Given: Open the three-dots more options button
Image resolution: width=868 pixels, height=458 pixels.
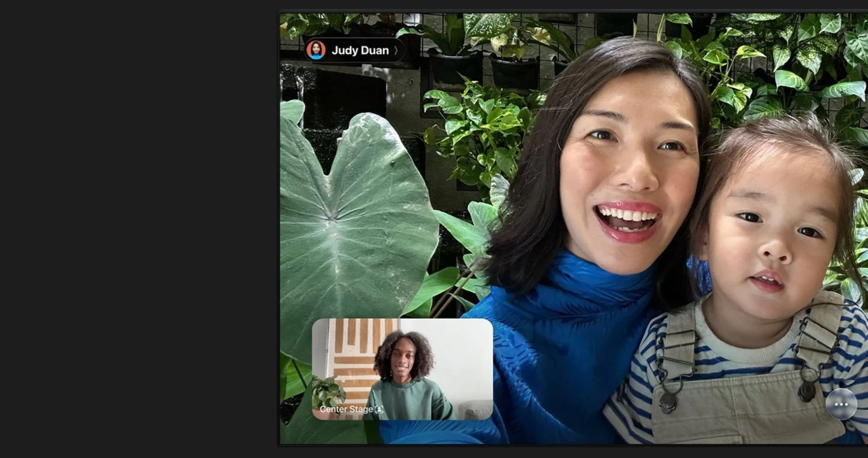Looking at the screenshot, I should tap(841, 404).
